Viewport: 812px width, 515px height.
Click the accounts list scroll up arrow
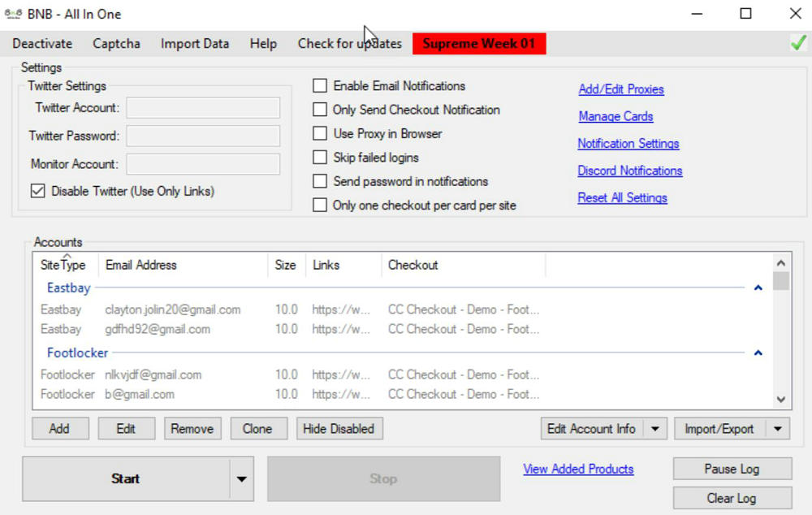781,262
